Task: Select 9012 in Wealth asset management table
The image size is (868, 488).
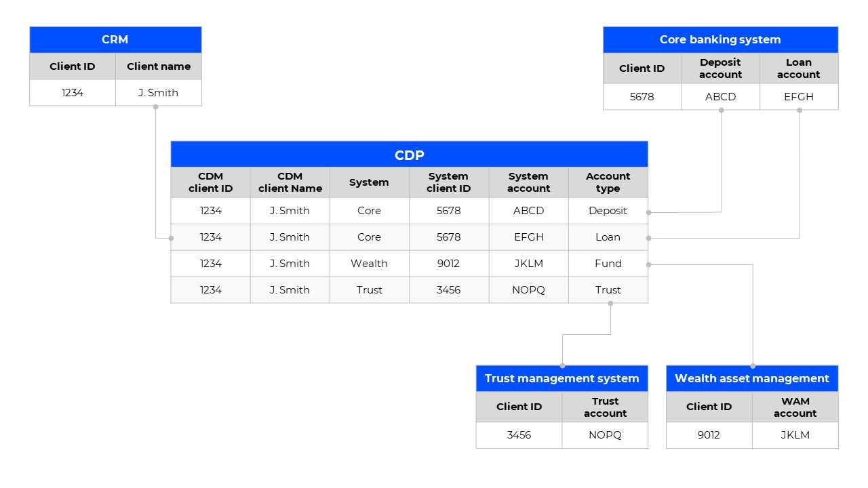Action: pos(709,435)
